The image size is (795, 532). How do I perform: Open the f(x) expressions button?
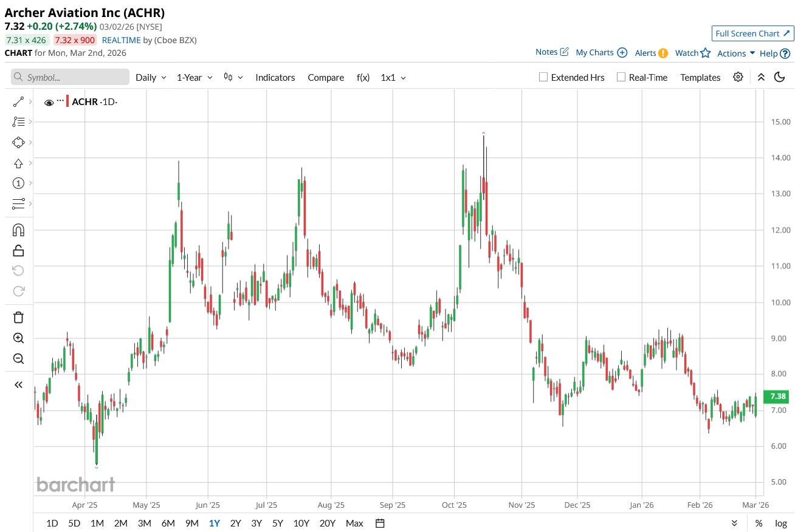(363, 77)
